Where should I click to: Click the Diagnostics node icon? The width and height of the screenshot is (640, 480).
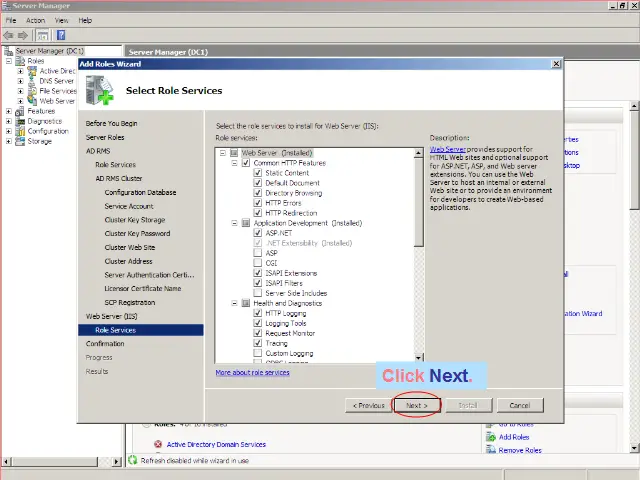coord(20,121)
